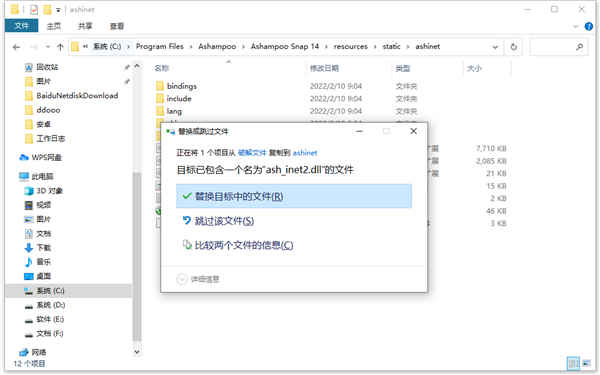Click the up-one-level arrow

pos(60,47)
